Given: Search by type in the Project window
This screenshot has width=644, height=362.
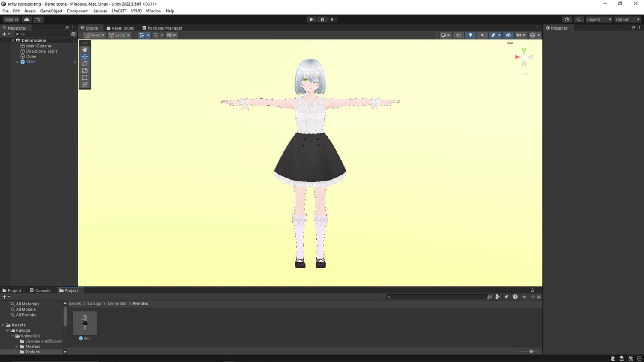Looking at the screenshot, I should 498,297.
